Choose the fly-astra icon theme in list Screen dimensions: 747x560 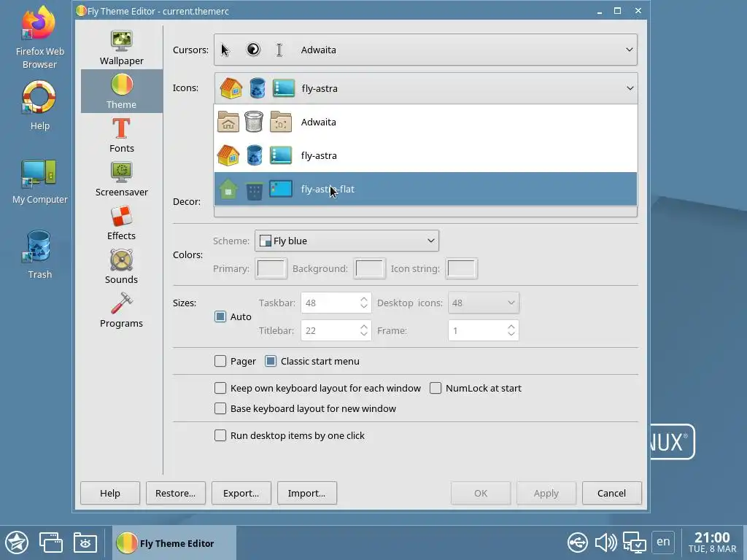tap(425, 156)
